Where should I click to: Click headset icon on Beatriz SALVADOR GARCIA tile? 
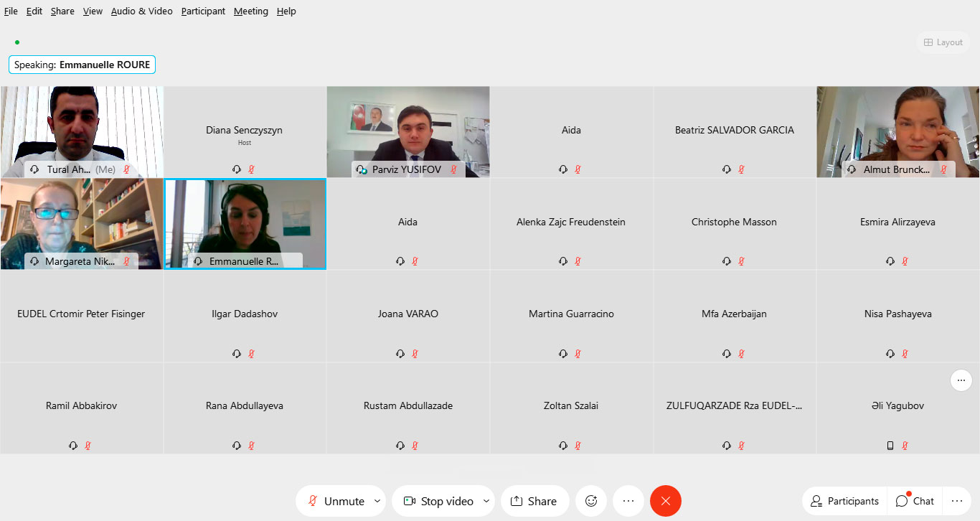727,169
